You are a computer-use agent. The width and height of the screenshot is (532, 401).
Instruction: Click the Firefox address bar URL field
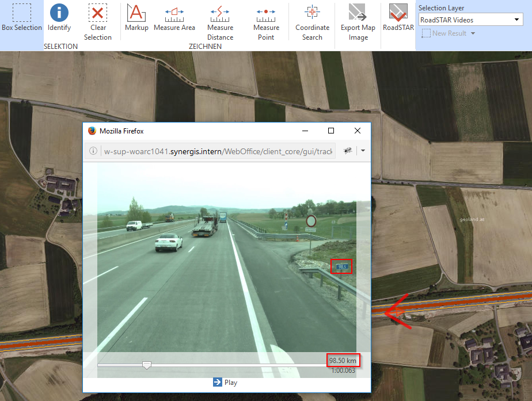click(x=219, y=151)
